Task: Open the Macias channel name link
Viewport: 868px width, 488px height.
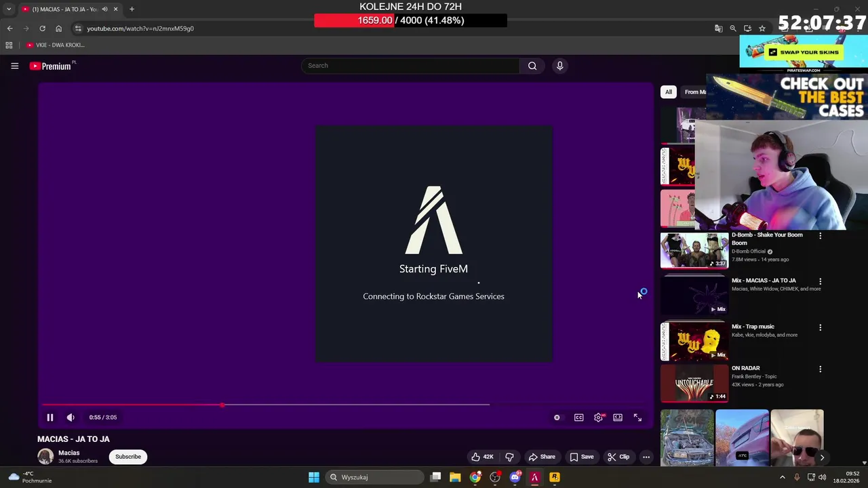Action: (x=68, y=453)
